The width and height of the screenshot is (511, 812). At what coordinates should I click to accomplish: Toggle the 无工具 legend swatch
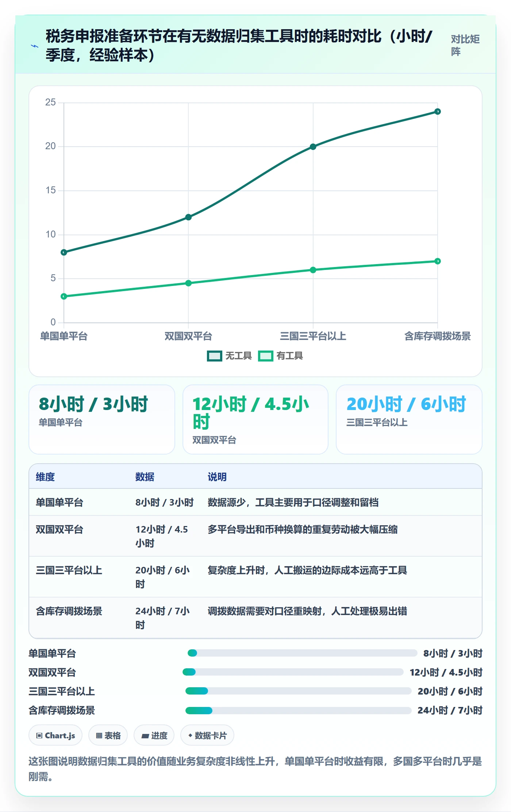point(214,356)
